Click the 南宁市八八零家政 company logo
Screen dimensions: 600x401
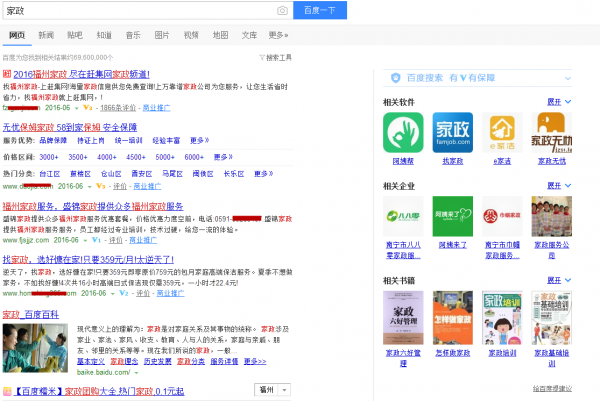coord(403,216)
